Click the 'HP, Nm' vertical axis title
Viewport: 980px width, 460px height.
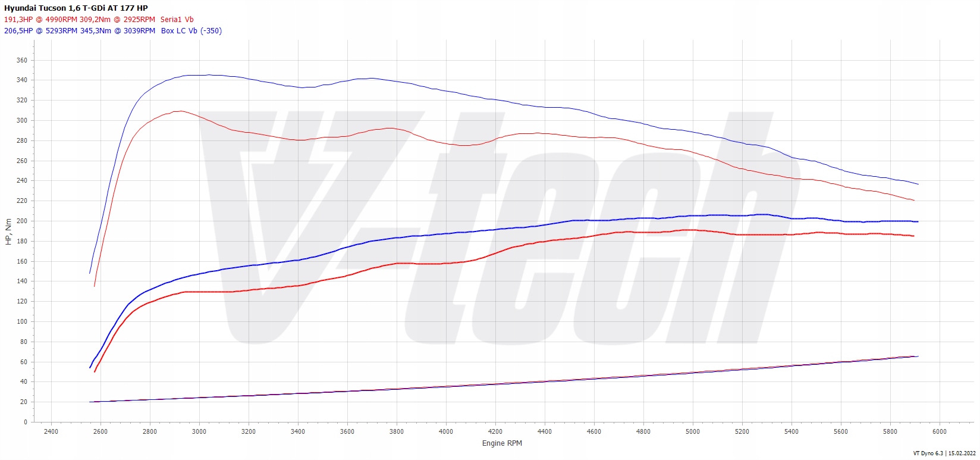(8, 232)
